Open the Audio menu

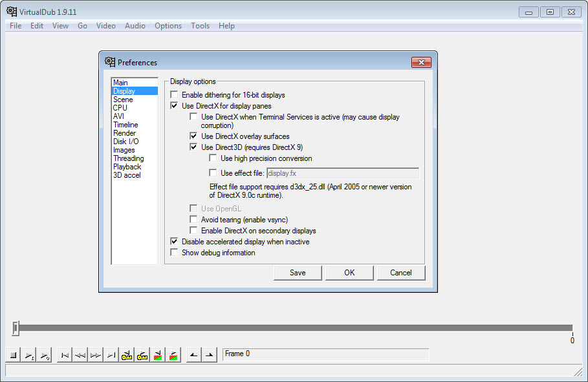(135, 25)
